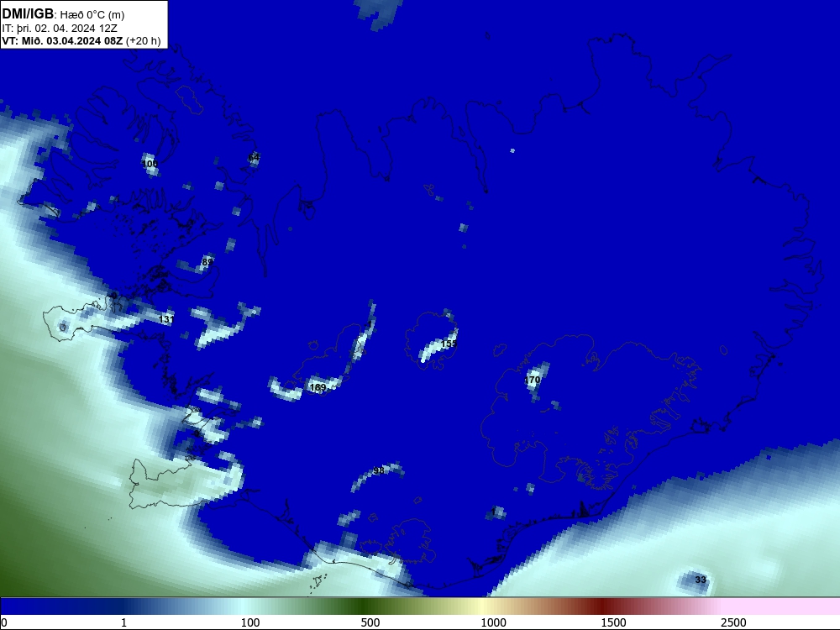This screenshot has width=840, height=630.
Task: Click the color scale tick label 1500
Action: click(x=613, y=622)
